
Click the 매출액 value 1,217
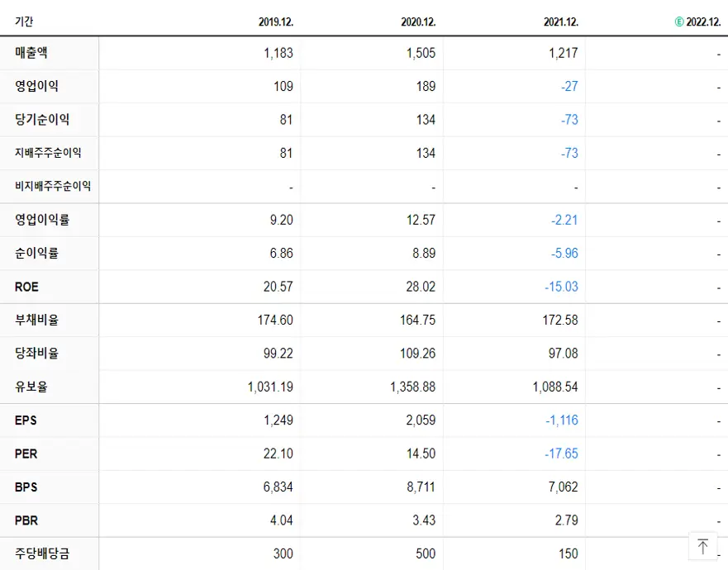point(564,53)
